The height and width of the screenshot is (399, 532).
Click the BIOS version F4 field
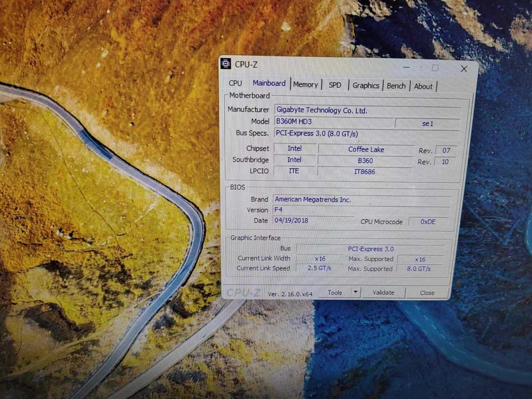362,210
